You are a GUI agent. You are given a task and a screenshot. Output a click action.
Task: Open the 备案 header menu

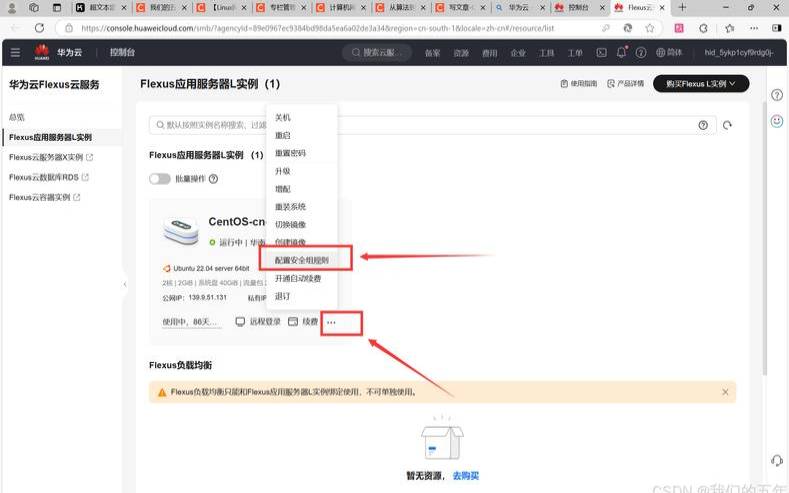[x=432, y=52]
